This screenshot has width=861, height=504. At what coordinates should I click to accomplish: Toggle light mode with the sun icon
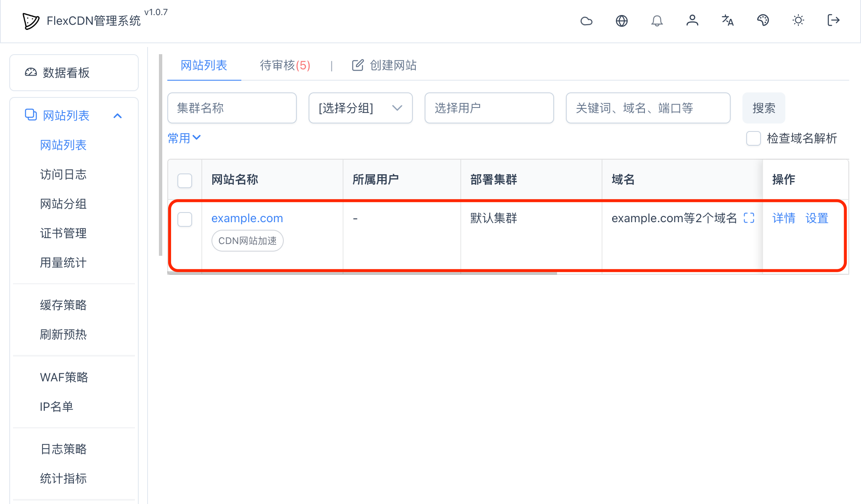tap(798, 21)
